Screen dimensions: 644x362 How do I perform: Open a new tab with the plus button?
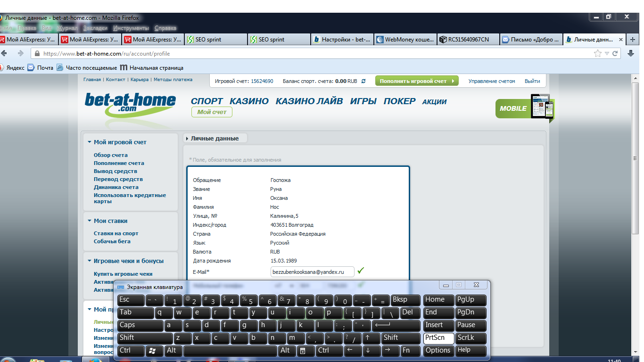tap(633, 40)
